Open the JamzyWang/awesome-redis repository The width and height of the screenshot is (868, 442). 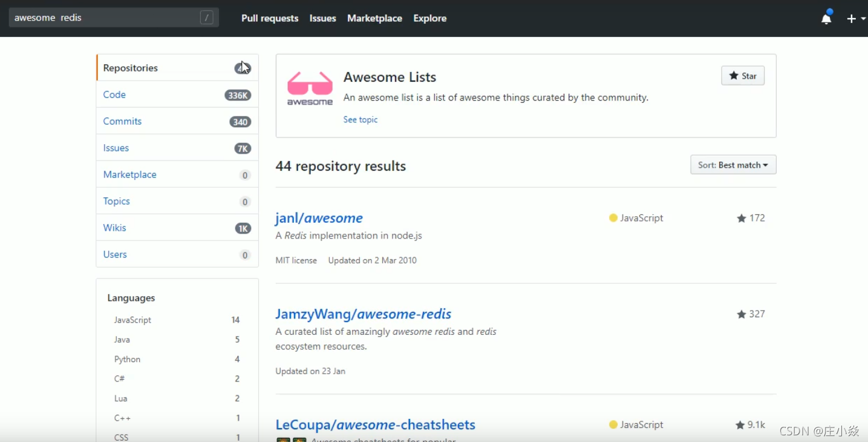[x=364, y=314]
